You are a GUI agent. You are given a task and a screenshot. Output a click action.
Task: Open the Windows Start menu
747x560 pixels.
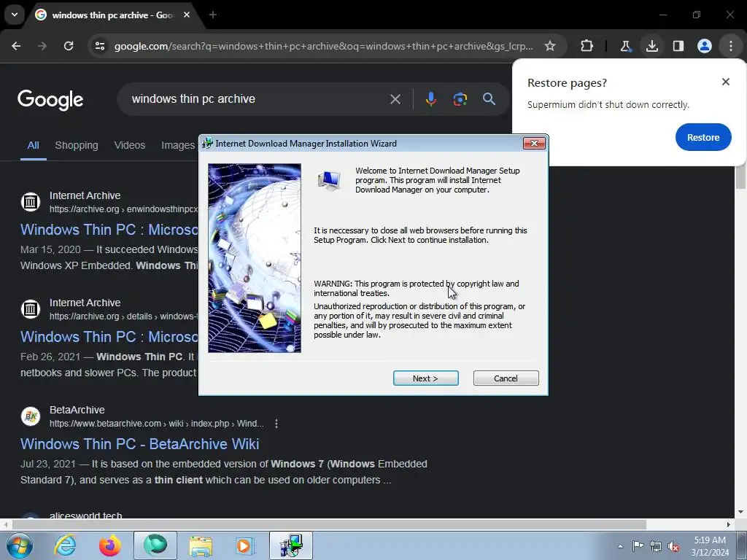point(19,545)
